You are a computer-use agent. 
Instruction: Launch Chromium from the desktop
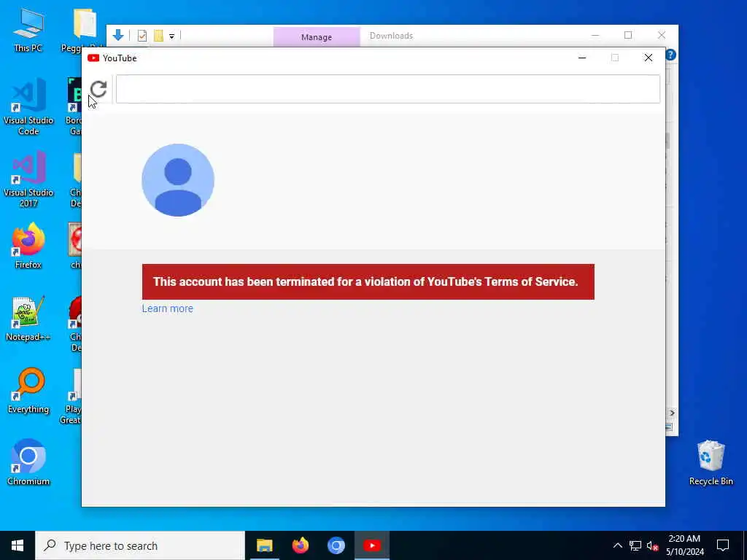click(x=28, y=462)
